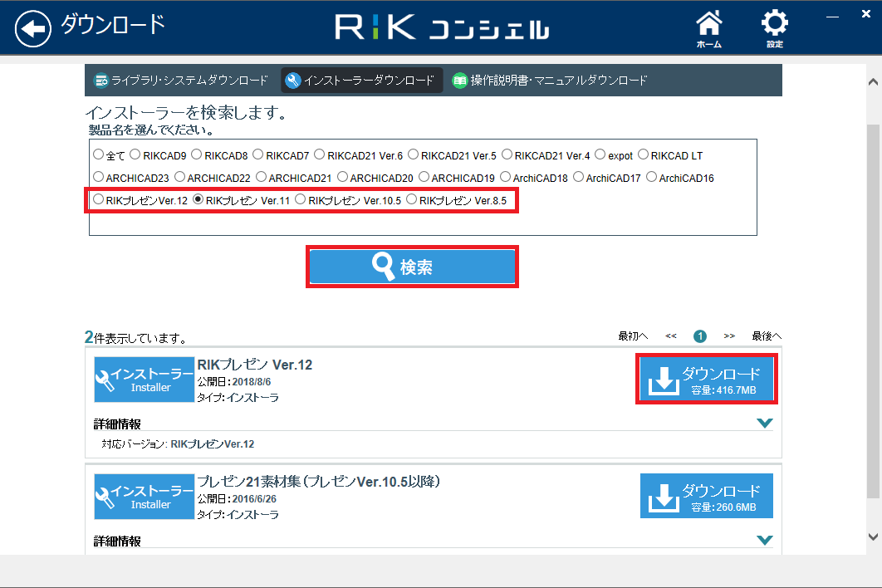Image resolution: width=882 pixels, height=588 pixels.
Task: Click 対応バージョン: RIKプレゼンVer.12 text
Action: click(x=178, y=444)
